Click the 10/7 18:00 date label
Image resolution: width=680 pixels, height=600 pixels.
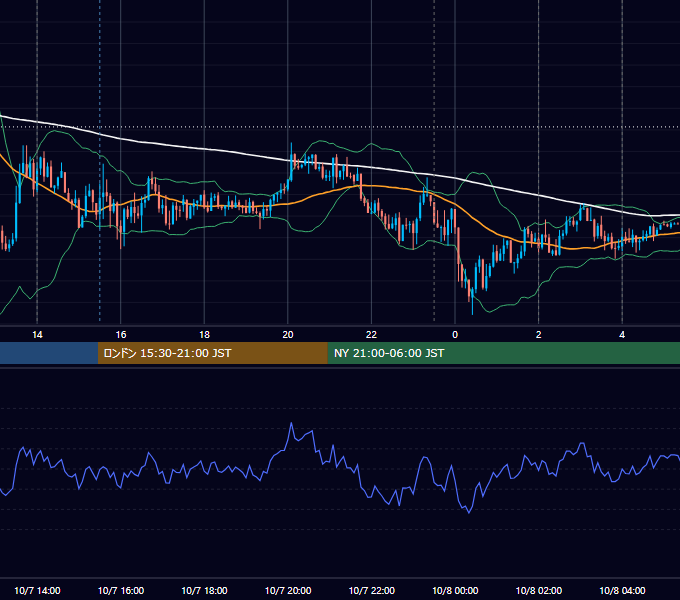(204, 590)
